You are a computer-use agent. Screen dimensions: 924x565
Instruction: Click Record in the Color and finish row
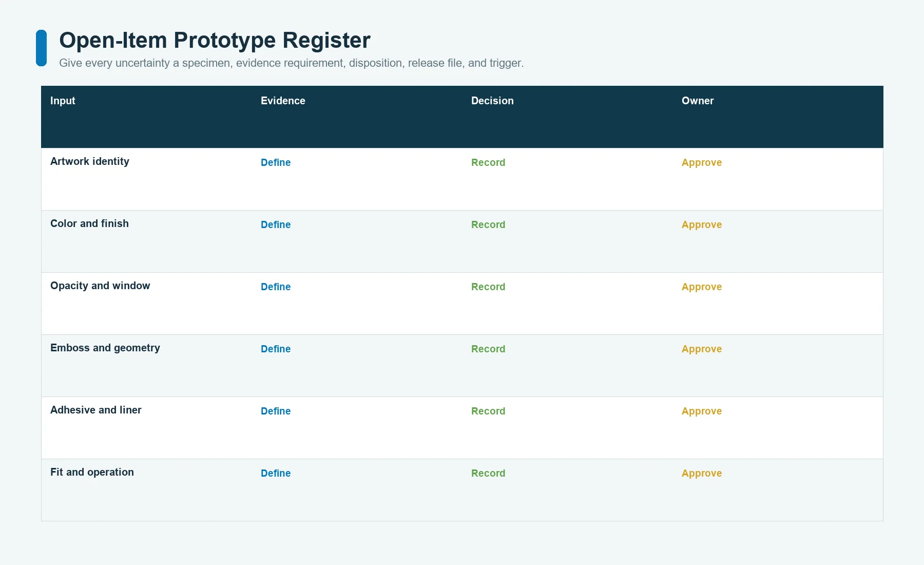(488, 224)
